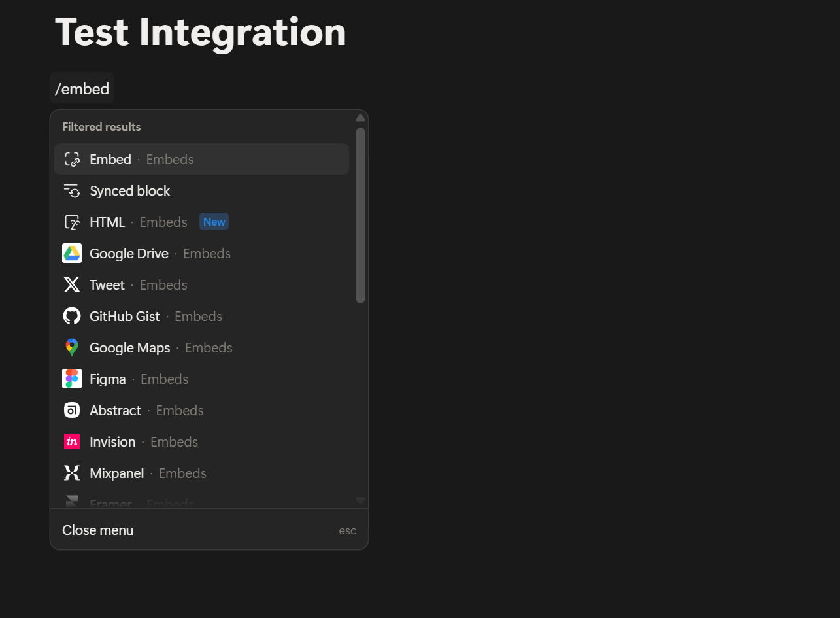Select Abstract embed entry
The height and width of the screenshot is (618, 840).
pos(202,411)
